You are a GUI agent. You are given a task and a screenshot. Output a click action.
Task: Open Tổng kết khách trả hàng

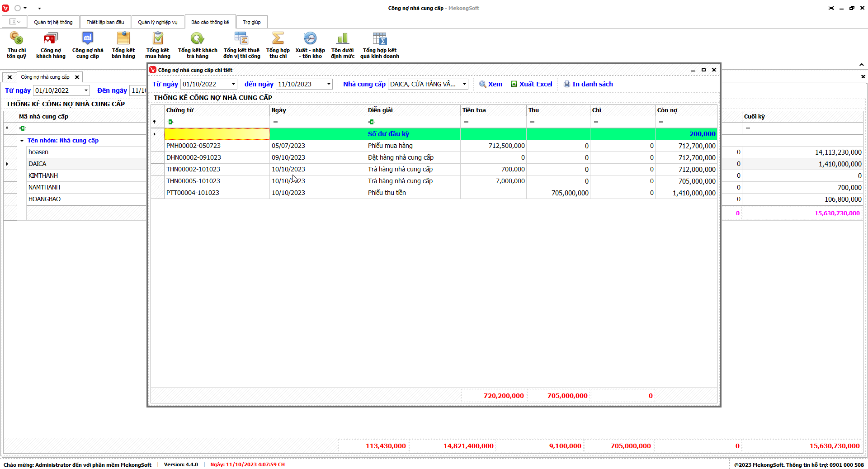pyautogui.click(x=198, y=45)
